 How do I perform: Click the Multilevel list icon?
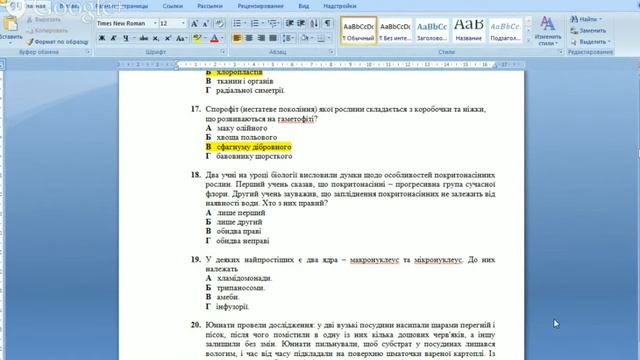pyautogui.click(x=273, y=24)
